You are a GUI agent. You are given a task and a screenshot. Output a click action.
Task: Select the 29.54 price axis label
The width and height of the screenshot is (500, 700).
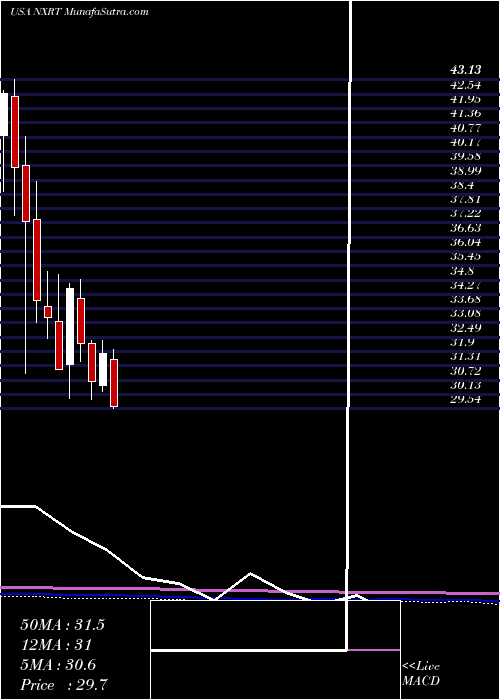[x=466, y=400]
